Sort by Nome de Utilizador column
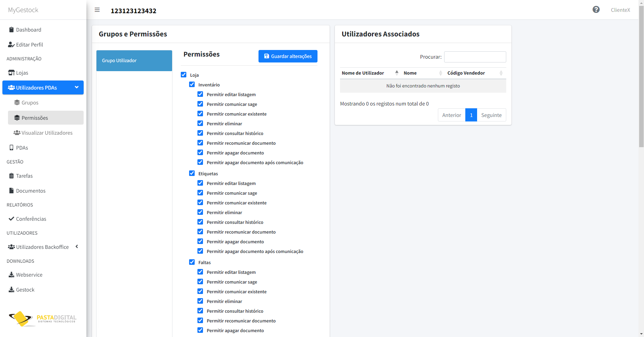 (370, 73)
